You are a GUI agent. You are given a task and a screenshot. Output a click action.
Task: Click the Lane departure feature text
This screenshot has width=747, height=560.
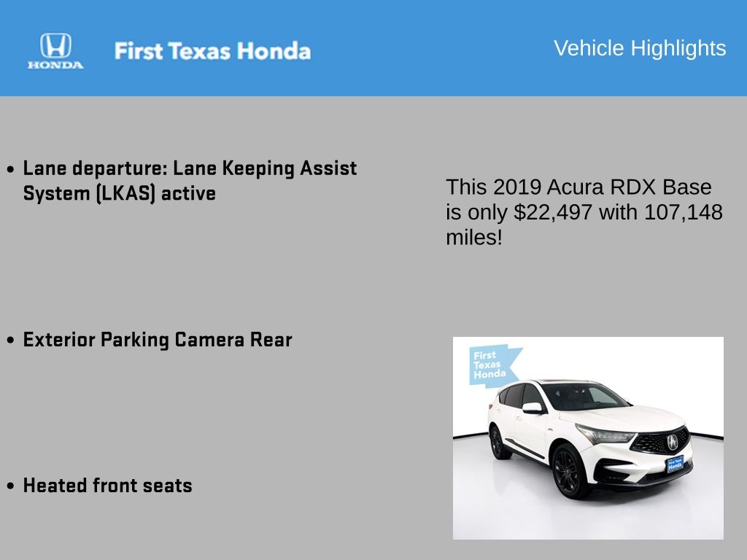tap(190, 181)
